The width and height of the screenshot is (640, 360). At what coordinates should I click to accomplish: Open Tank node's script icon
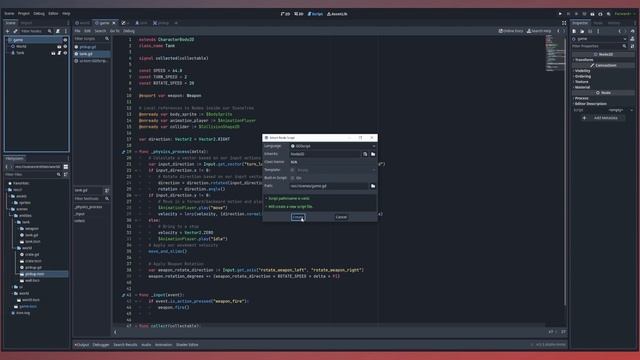coord(59,53)
